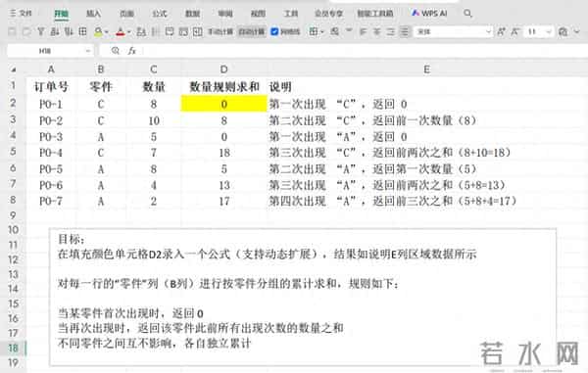This screenshot has height=373, width=588.
Task: Align text left with the left-align icon
Action: (x=363, y=32)
